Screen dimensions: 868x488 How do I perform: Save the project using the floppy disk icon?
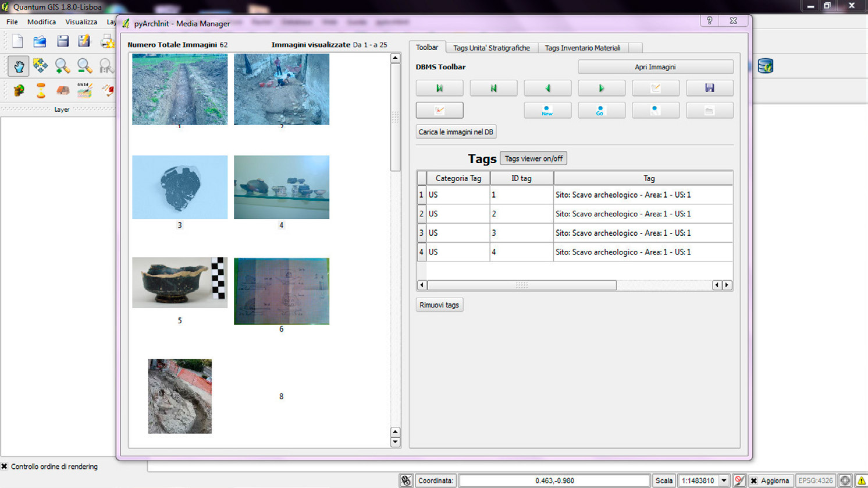tap(62, 41)
